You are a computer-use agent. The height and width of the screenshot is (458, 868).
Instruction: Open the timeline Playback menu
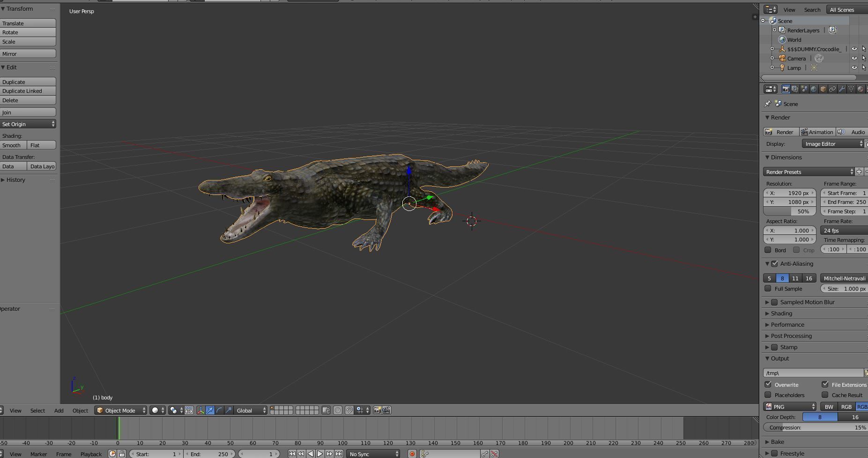pos(91,454)
